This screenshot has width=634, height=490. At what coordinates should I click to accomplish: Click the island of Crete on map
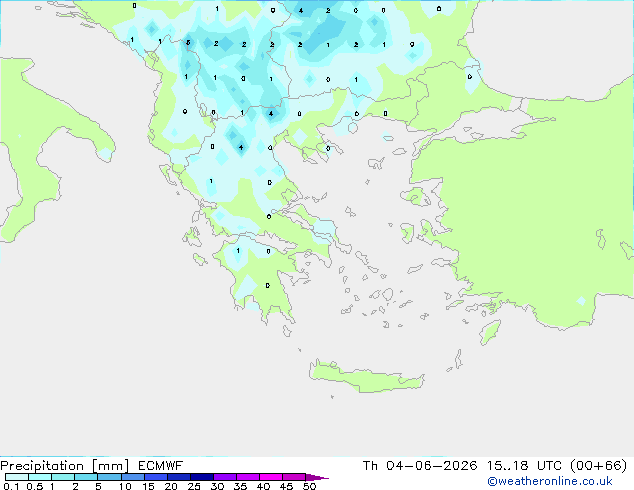366,377
